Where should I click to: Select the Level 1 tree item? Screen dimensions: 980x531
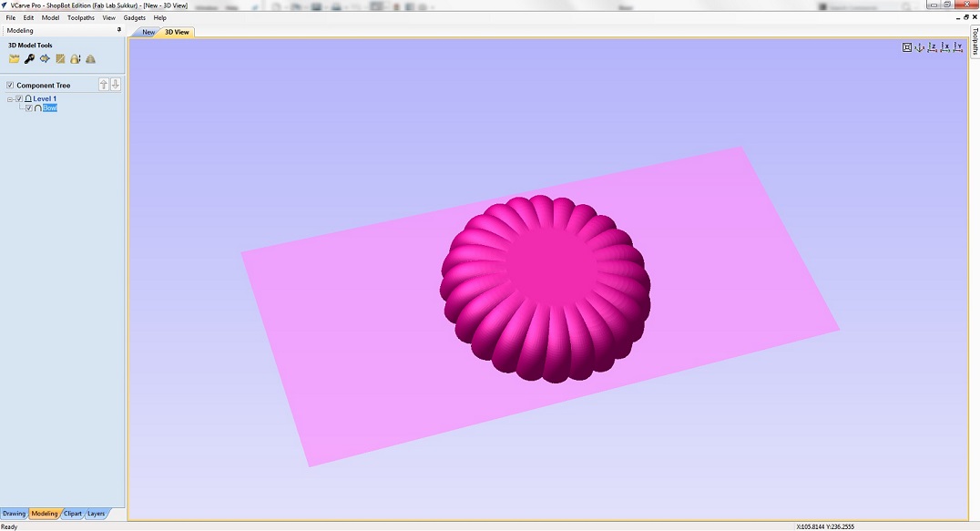pyautogui.click(x=45, y=98)
